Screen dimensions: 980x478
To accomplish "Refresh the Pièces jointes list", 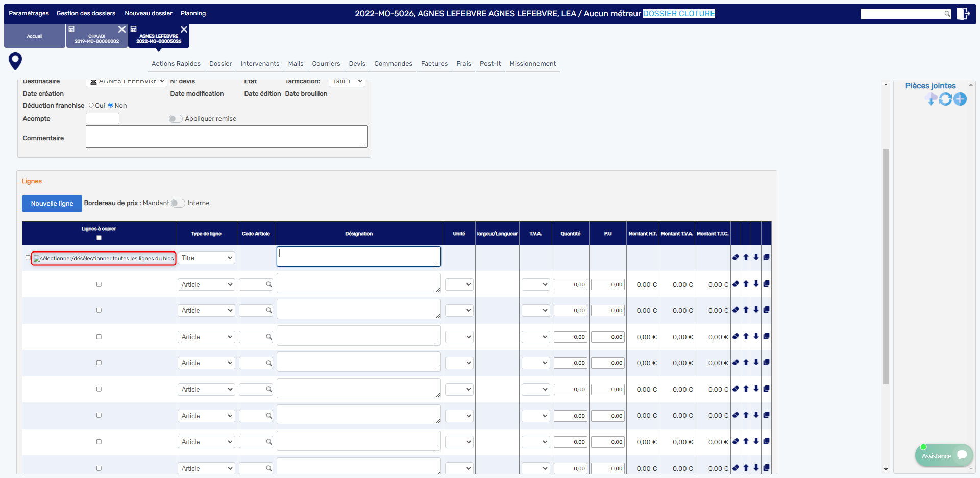I will (x=945, y=99).
